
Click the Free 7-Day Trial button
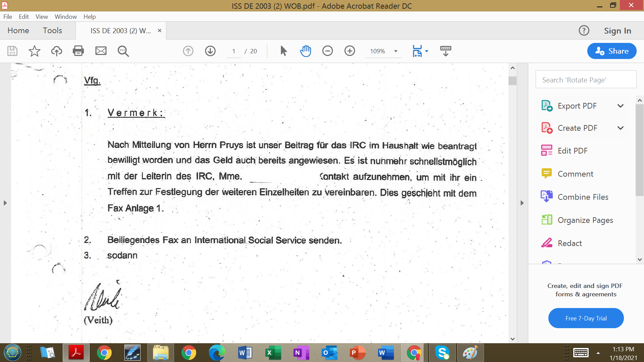coord(586,318)
